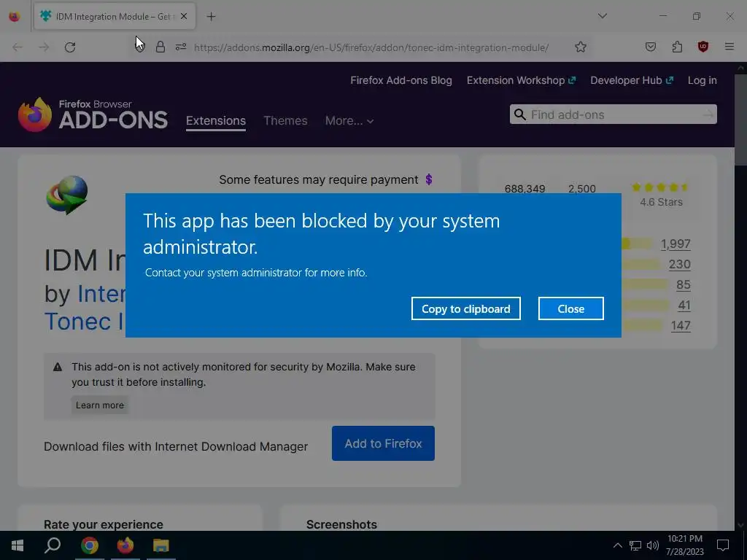Image resolution: width=747 pixels, height=560 pixels.
Task: Open the site permissions icon in the address bar
Action: point(181,47)
